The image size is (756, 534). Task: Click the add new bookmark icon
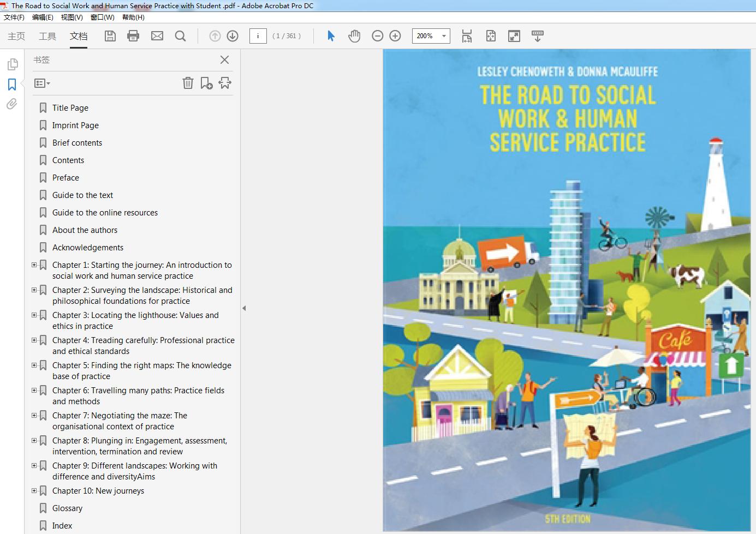(206, 83)
